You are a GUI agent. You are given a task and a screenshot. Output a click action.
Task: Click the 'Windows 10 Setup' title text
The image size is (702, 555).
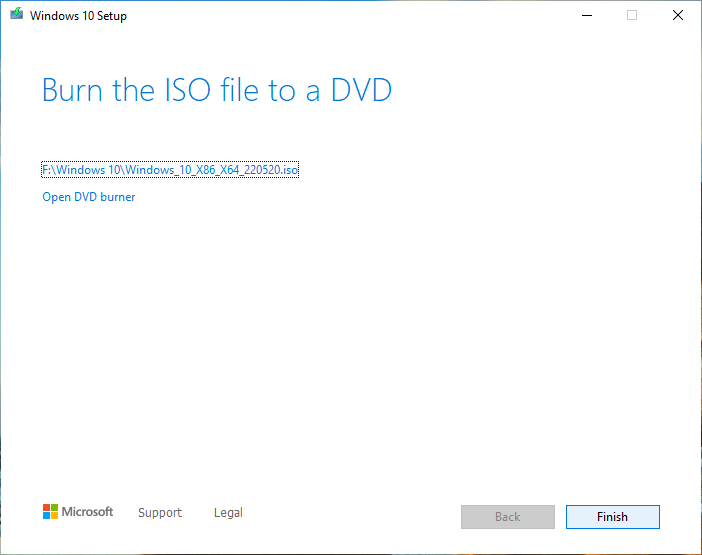point(78,16)
